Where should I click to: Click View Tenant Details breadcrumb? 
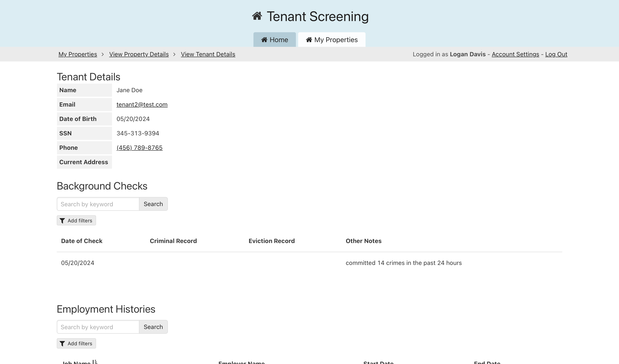tap(208, 54)
